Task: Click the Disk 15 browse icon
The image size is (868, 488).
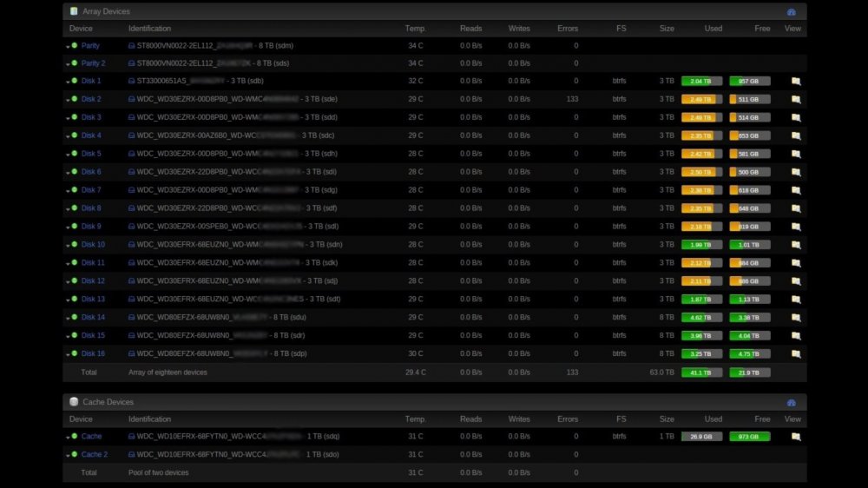Action: pyautogui.click(x=795, y=336)
